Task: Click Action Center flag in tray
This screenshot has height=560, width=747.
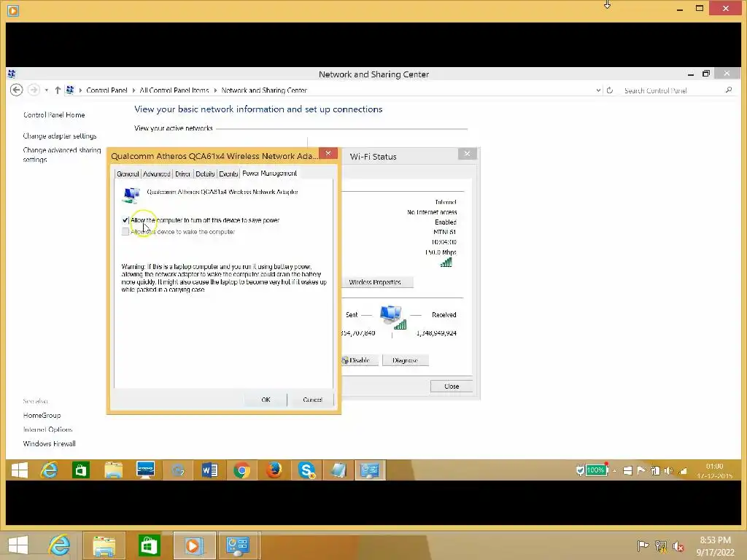Action: 643,545
